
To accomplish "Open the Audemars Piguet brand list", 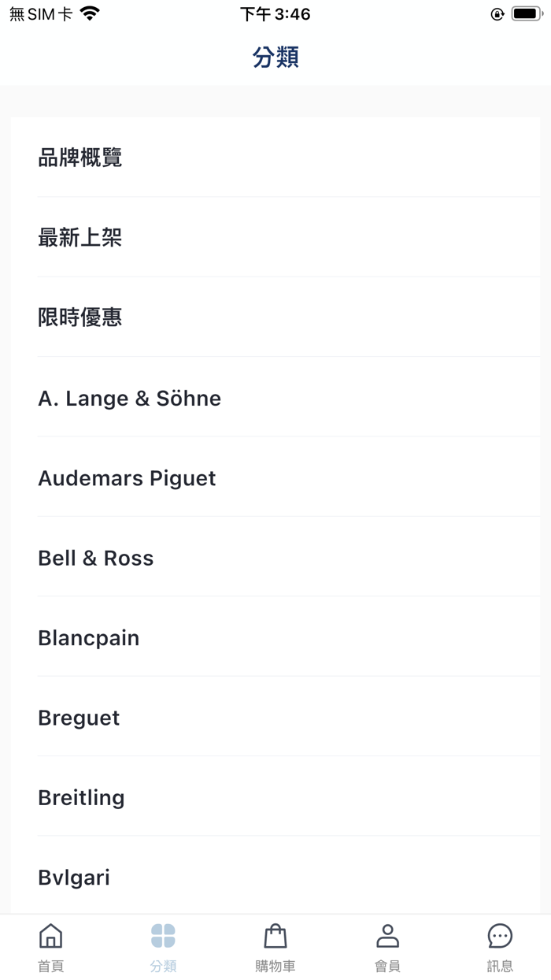I will (x=275, y=477).
